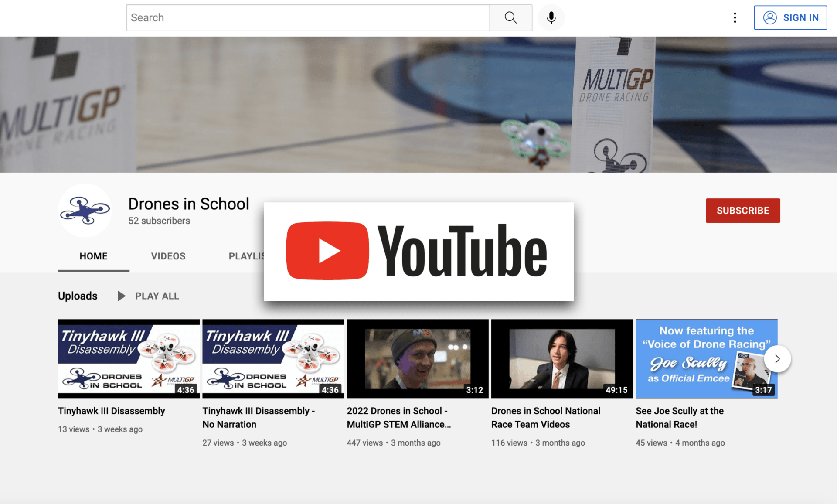Show next uploads with arrow

[777, 359]
